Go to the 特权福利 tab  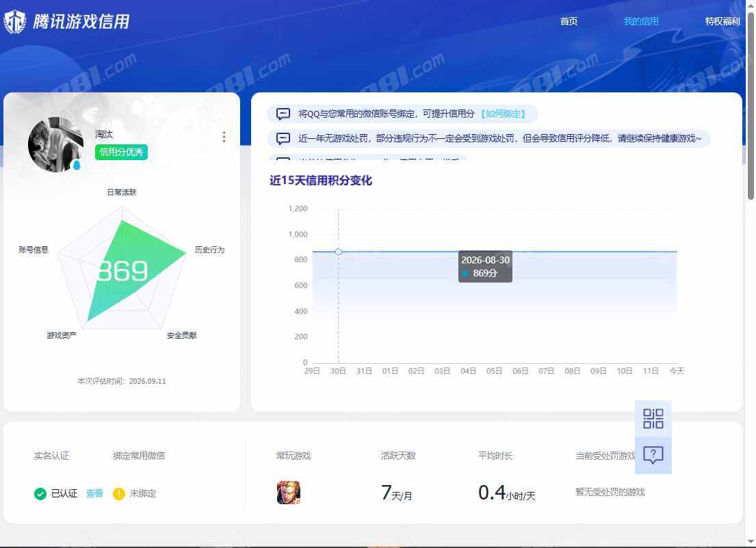pos(722,21)
